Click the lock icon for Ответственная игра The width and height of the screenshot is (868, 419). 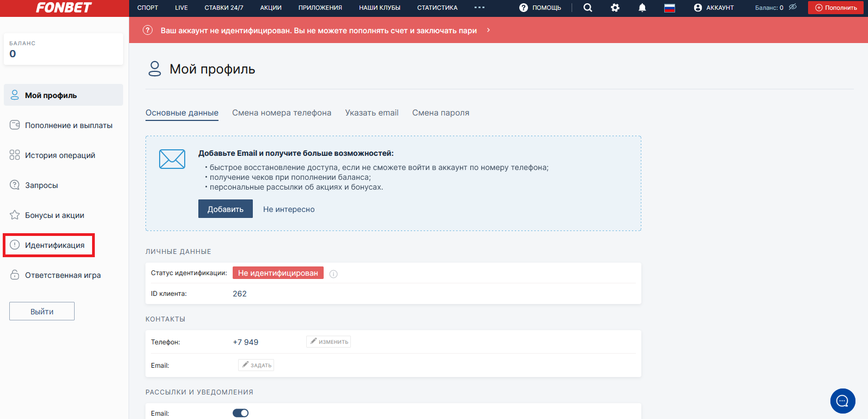[x=15, y=275]
